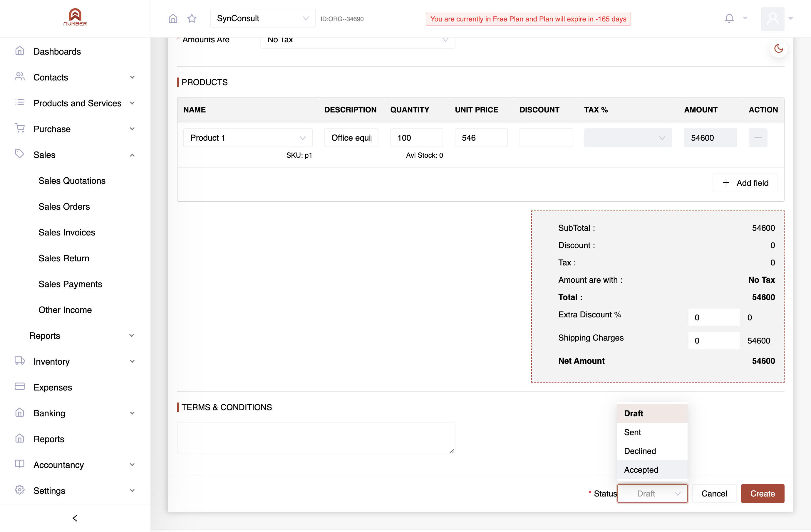Focus the Unit Price field with 546

pos(481,137)
